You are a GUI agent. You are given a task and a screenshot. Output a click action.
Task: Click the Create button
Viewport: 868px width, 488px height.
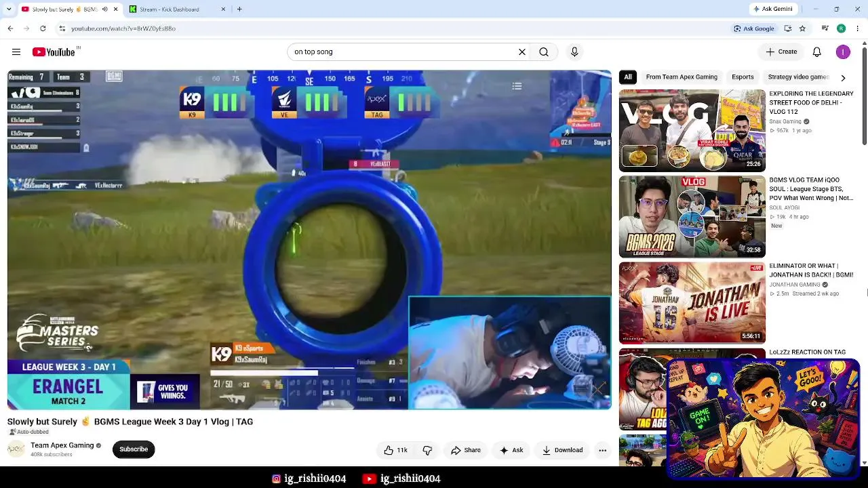[781, 52]
